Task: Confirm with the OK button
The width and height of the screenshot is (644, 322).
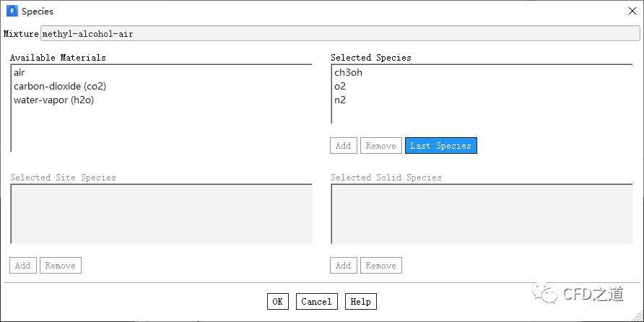Action: coord(278,302)
